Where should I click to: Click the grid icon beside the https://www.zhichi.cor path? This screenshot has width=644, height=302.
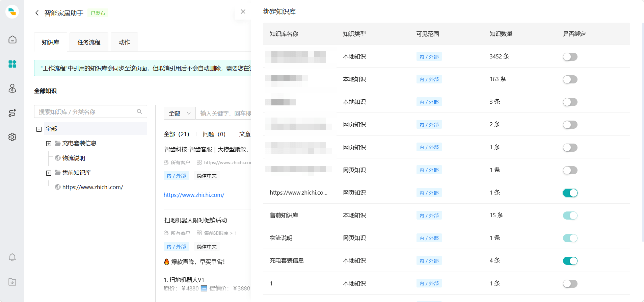click(199, 162)
